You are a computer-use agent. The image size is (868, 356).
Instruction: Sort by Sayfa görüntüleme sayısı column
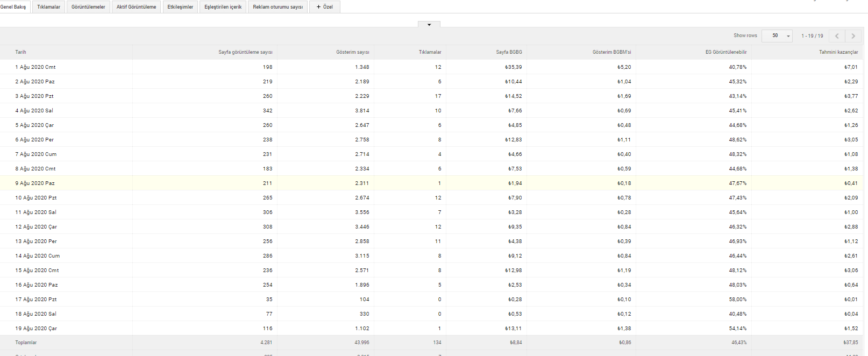(245, 52)
